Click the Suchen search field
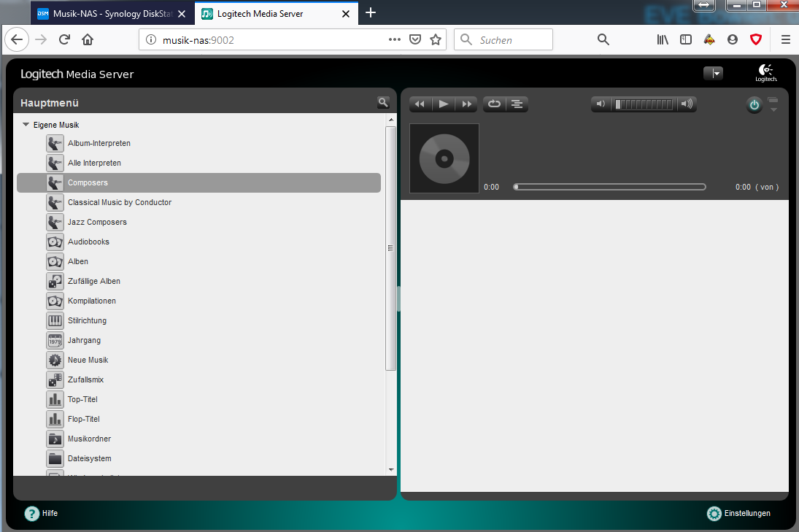Image resolution: width=799 pixels, height=532 pixels. [x=503, y=39]
